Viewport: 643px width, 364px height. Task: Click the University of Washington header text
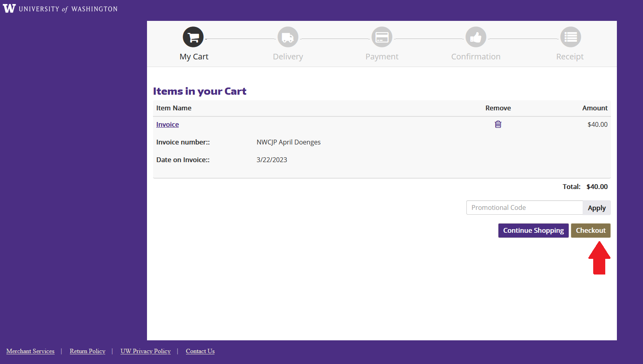[68, 9]
